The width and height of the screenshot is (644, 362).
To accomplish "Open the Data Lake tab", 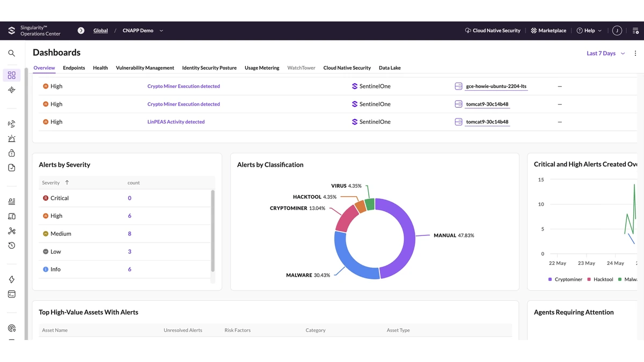I will coord(390,68).
